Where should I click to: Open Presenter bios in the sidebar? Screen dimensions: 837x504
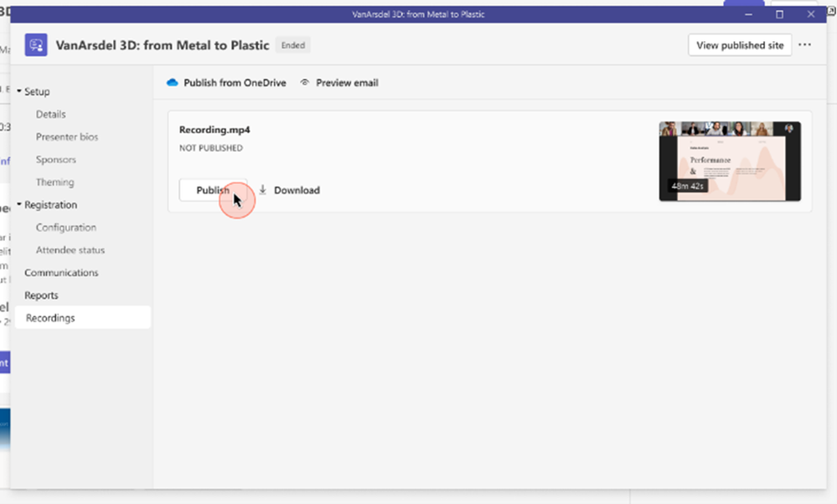[x=67, y=136]
